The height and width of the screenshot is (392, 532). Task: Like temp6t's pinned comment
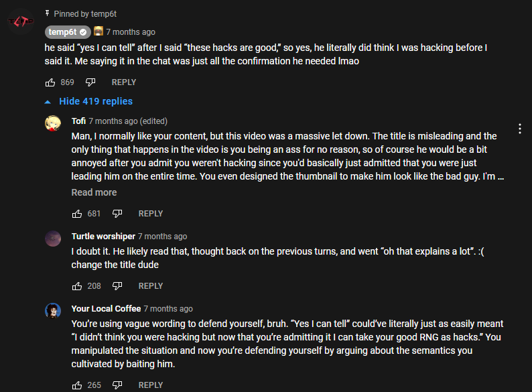point(50,82)
